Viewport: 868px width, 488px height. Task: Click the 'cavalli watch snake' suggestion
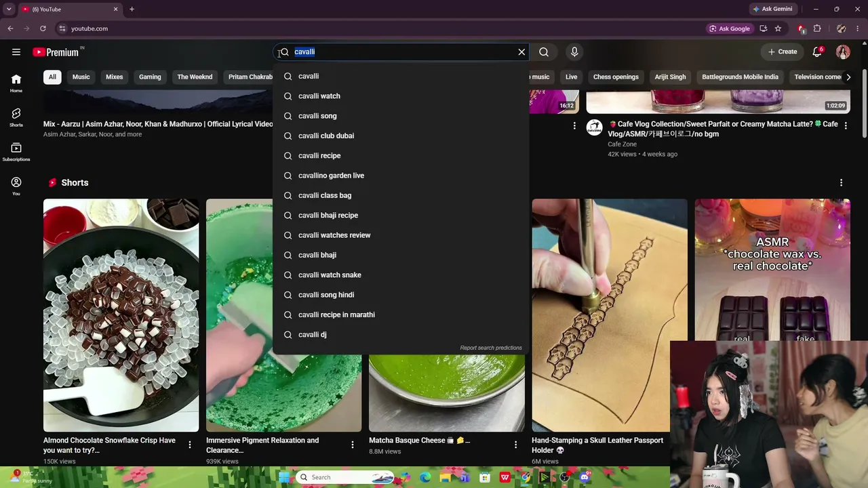point(401,275)
